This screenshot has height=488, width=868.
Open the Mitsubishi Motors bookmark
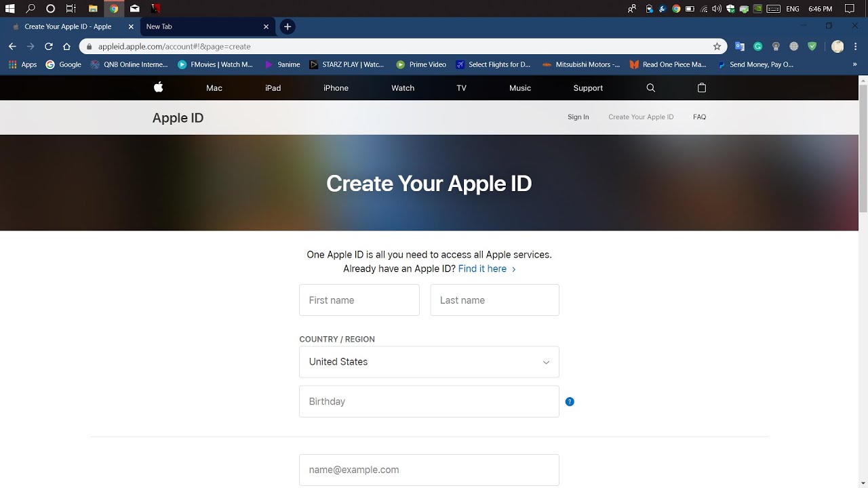click(x=581, y=64)
